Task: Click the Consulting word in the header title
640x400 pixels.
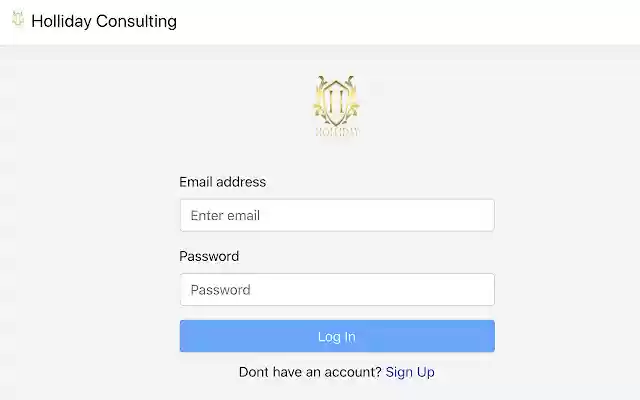Action: point(136,21)
